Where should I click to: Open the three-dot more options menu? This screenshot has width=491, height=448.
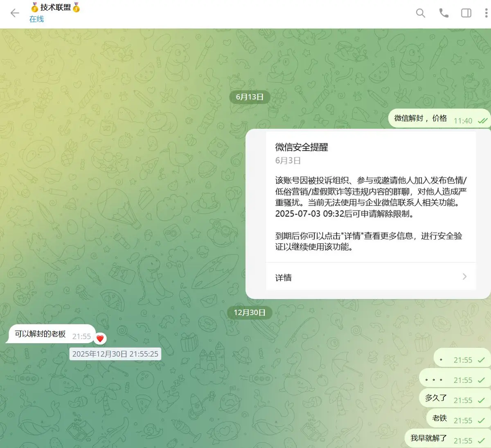[486, 13]
